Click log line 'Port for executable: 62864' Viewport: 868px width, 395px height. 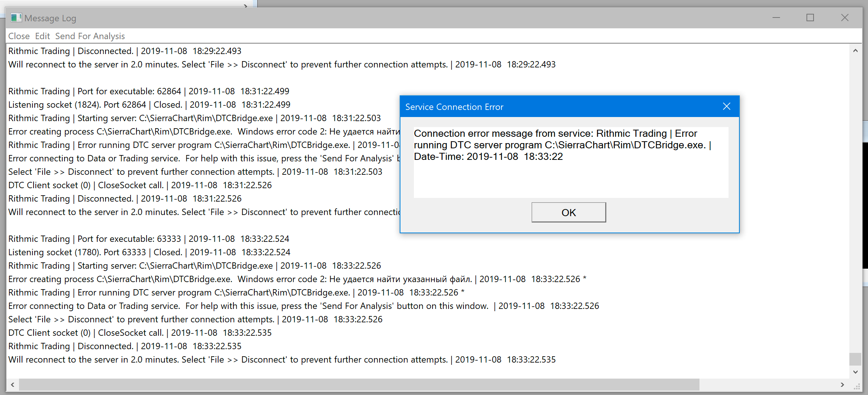(x=149, y=91)
